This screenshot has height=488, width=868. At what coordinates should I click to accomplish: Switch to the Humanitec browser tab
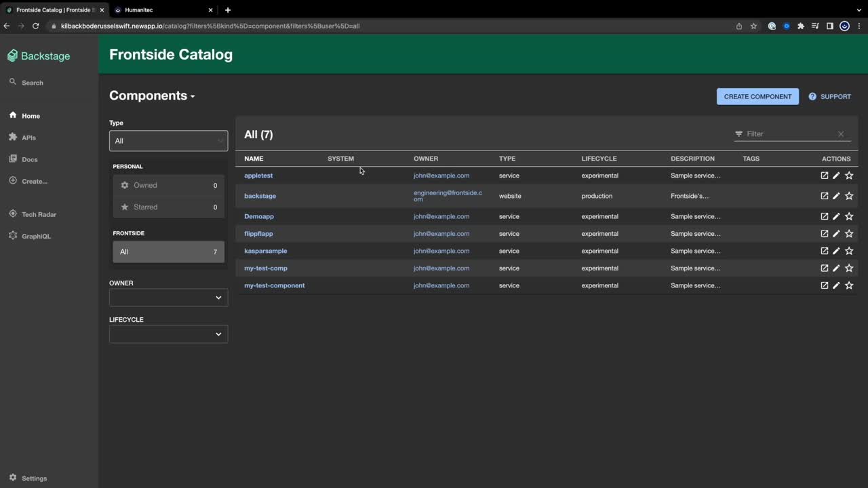139,10
